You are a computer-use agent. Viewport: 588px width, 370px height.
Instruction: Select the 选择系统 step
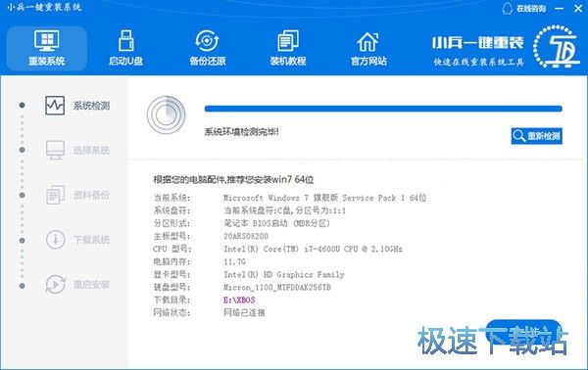click(77, 150)
